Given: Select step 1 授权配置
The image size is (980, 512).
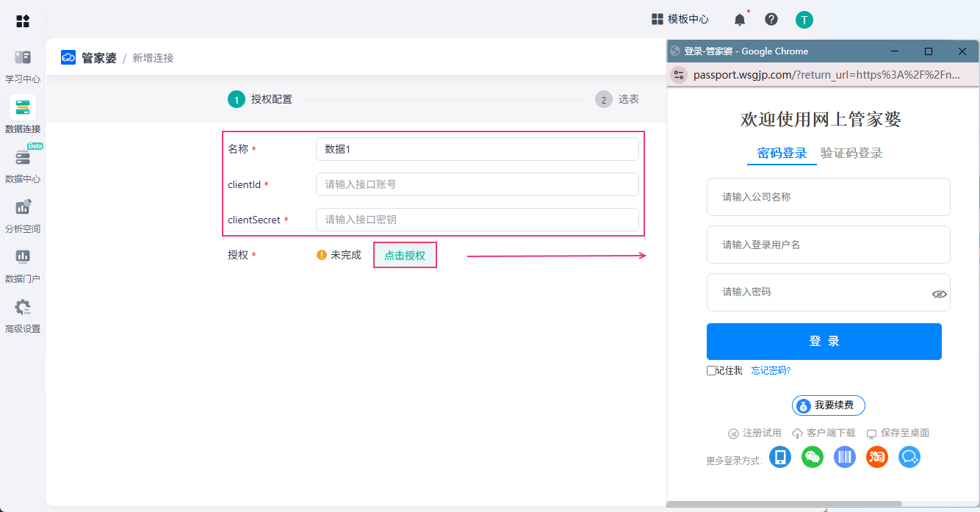Looking at the screenshot, I should click(260, 99).
